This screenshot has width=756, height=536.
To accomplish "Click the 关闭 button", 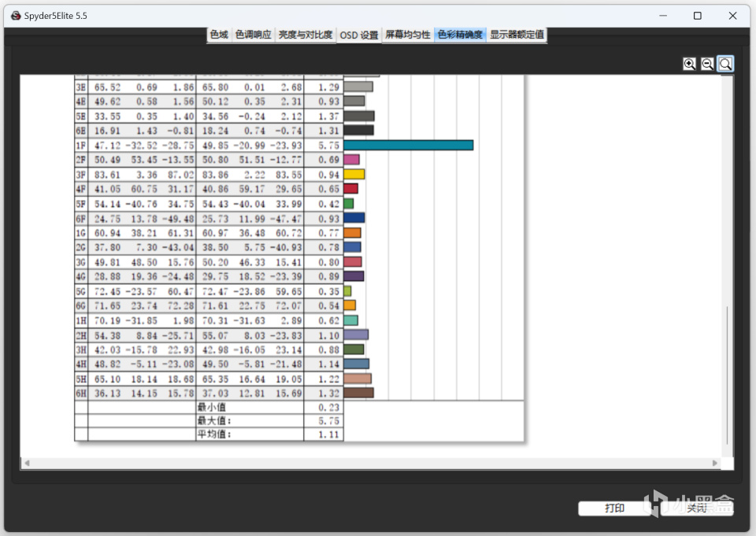I will pyautogui.click(x=697, y=508).
